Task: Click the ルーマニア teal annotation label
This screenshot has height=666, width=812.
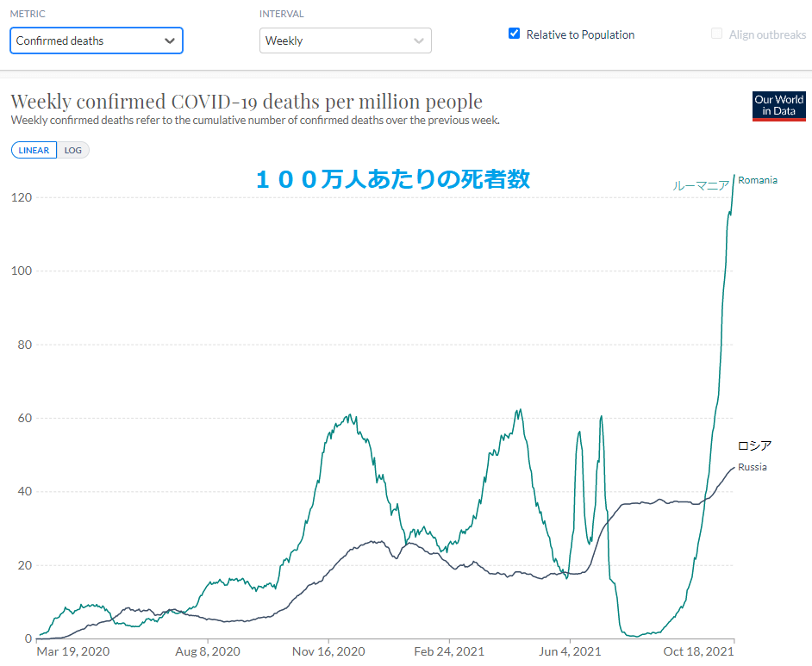Action: click(701, 186)
